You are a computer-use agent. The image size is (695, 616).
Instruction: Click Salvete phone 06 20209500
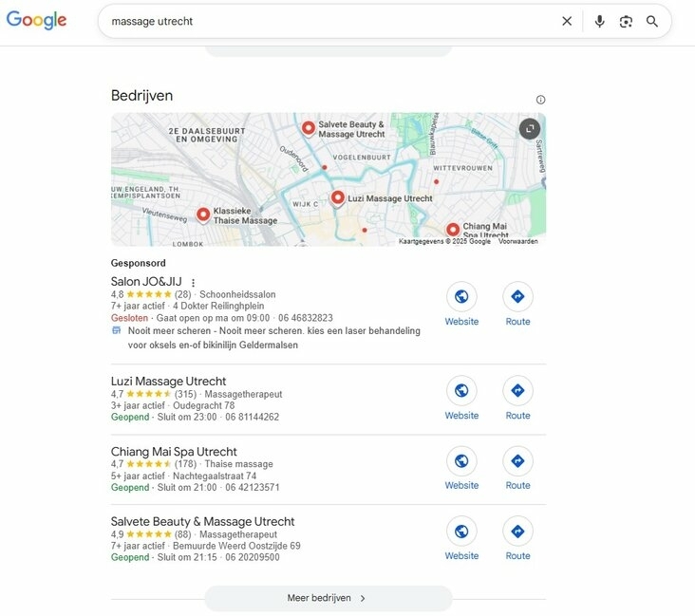(x=253, y=557)
